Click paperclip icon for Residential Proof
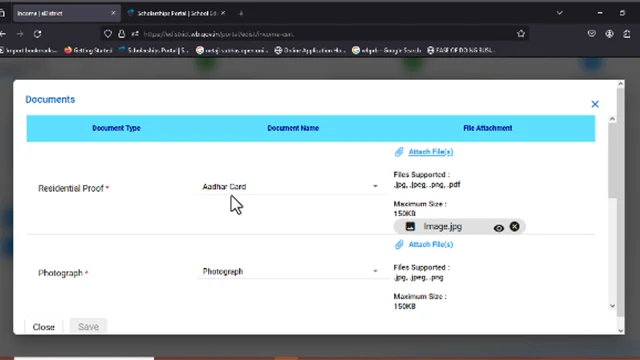Screen dimensions: 640x360 pos(399,152)
